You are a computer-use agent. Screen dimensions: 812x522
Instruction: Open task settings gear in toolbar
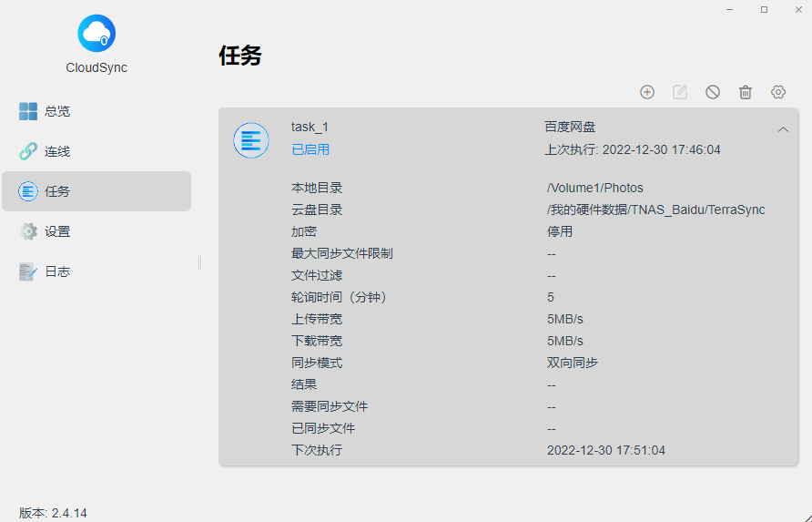pyautogui.click(x=778, y=92)
